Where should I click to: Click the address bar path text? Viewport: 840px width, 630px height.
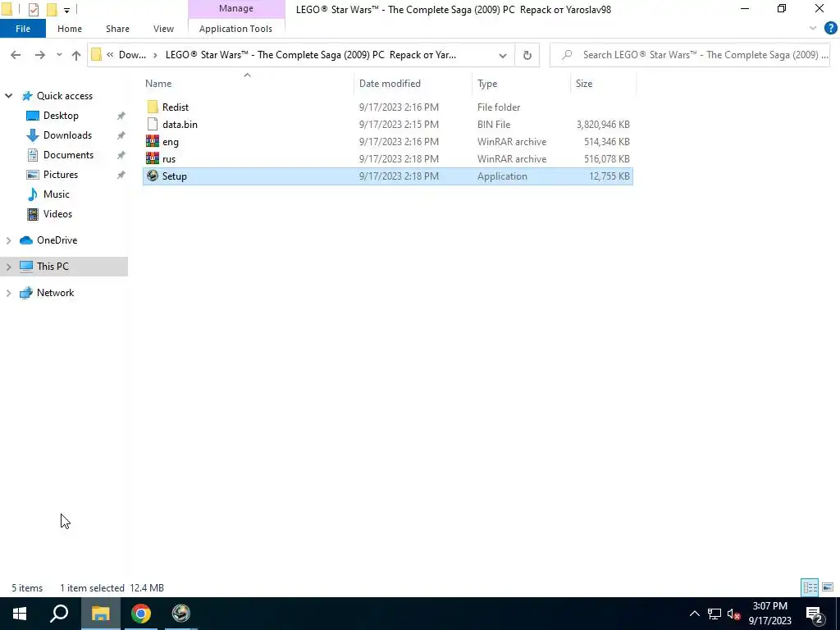311,55
